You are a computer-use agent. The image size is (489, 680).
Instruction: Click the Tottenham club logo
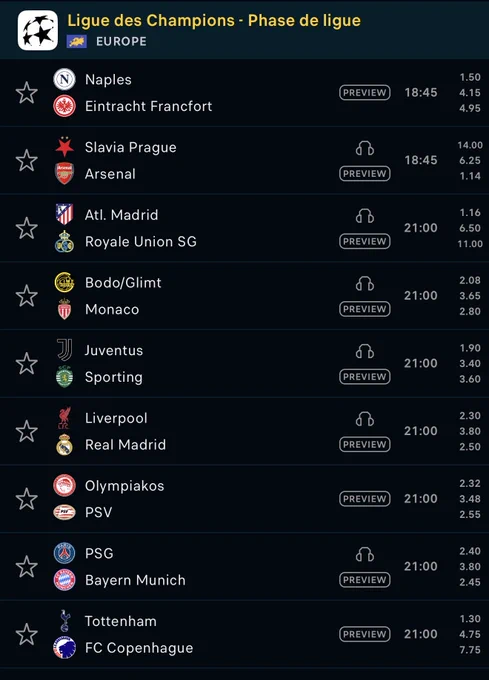65,621
